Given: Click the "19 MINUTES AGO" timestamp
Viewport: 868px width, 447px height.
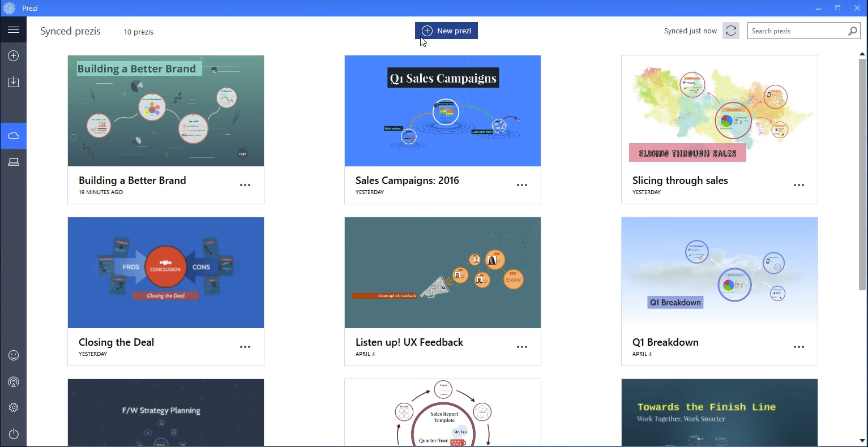Looking at the screenshot, I should pyautogui.click(x=101, y=192).
